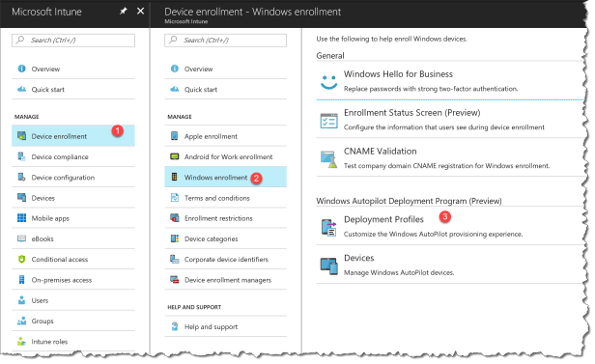Select Users label in Intune menu
Image resolution: width=595 pixels, height=364 pixels.
40,300
